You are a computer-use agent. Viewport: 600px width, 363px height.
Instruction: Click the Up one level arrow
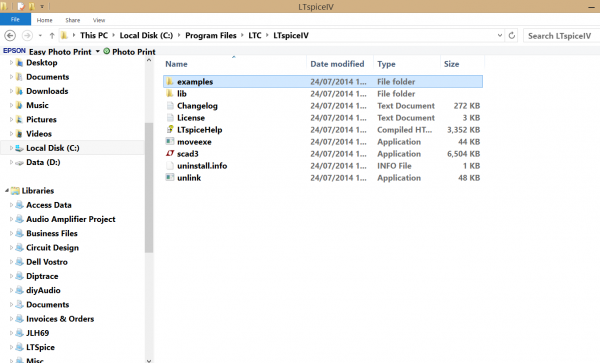pos(52,36)
